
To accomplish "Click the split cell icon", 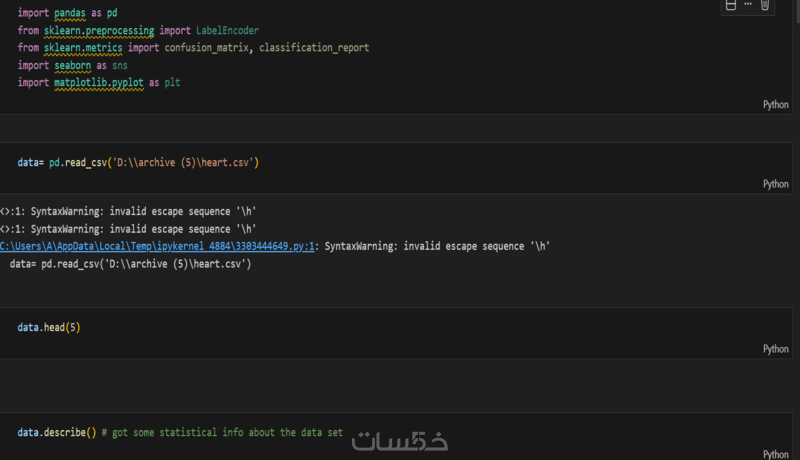I will [731, 5].
